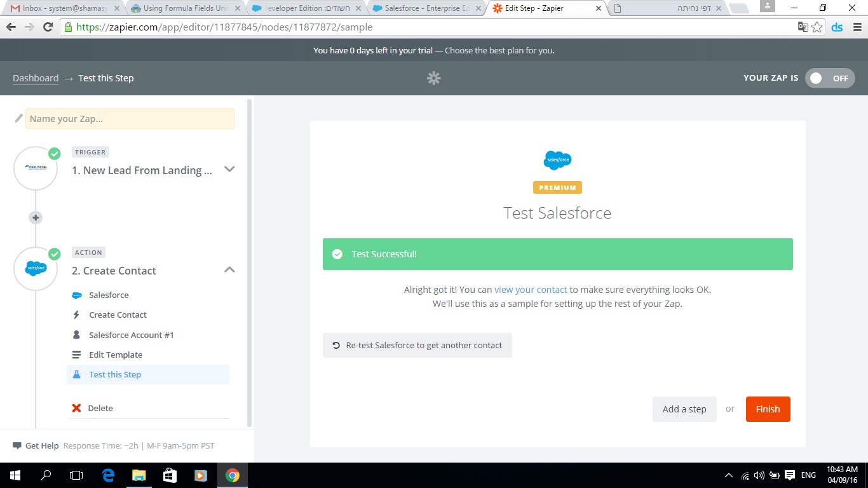Open the Chrome hamburger menu
Image resolution: width=868 pixels, height=488 pixels.
click(x=857, y=27)
